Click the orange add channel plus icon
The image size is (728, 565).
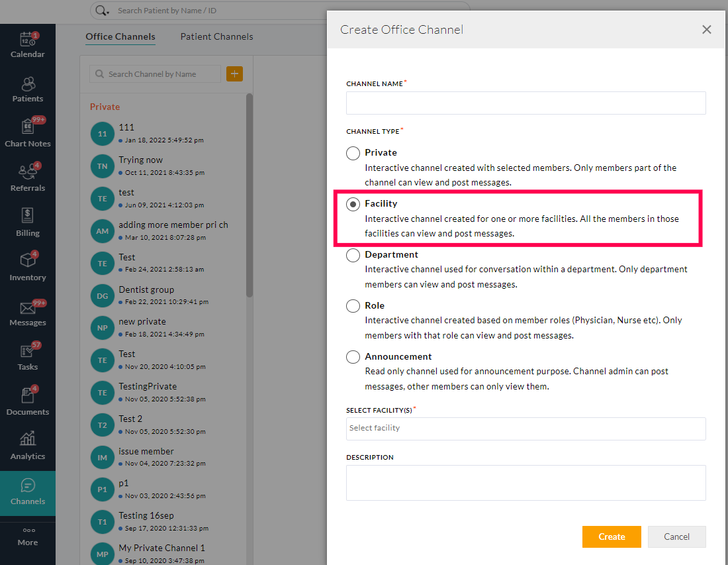tap(234, 74)
